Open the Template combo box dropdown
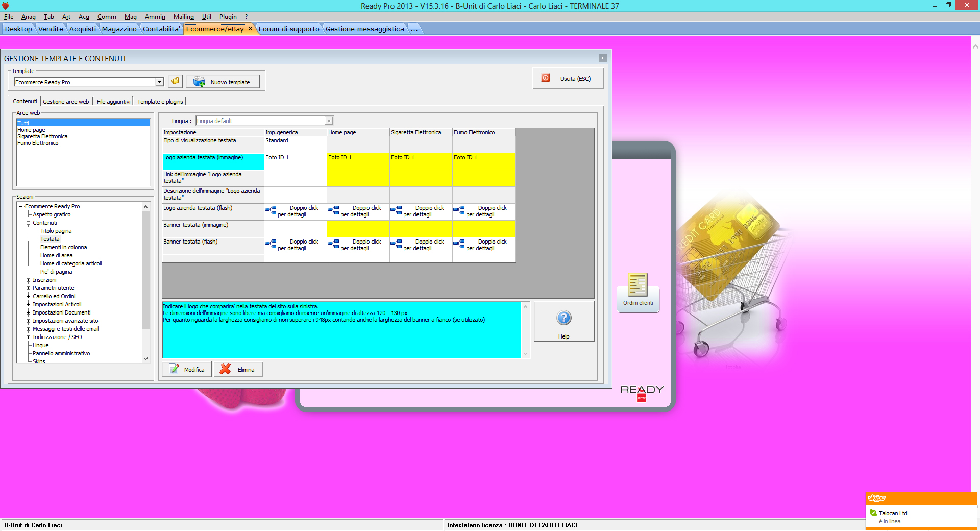Screen dimensions: 980x531 tap(159, 82)
